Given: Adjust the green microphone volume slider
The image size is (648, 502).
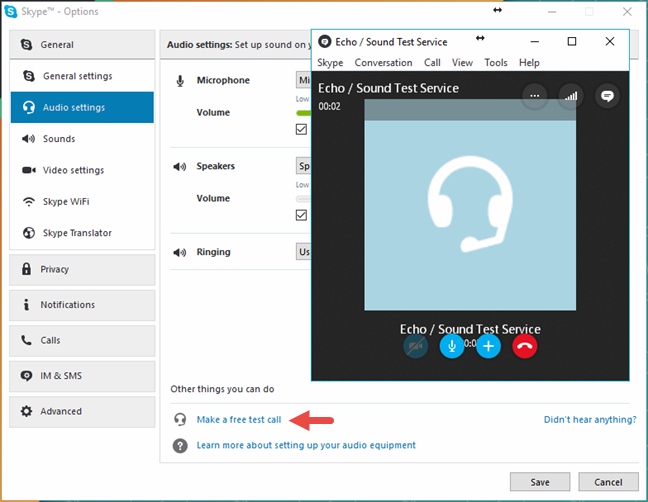Looking at the screenshot, I should point(304,113).
